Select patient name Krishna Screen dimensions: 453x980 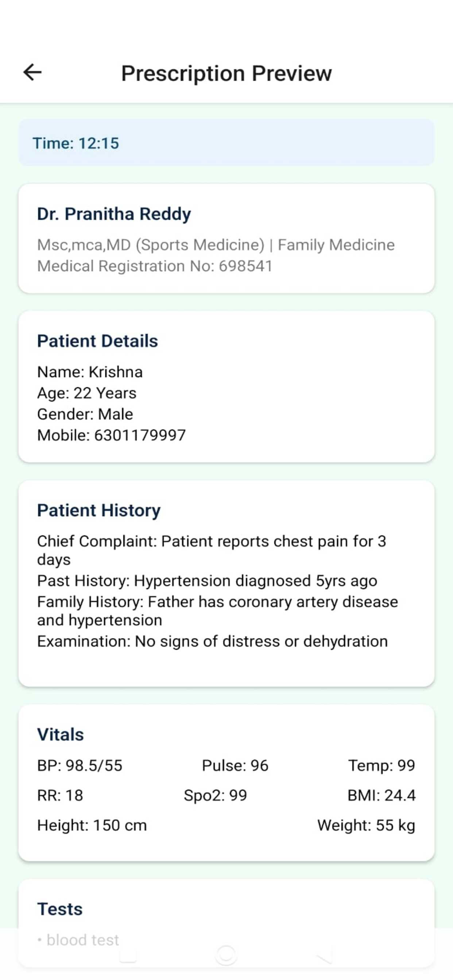tap(116, 372)
